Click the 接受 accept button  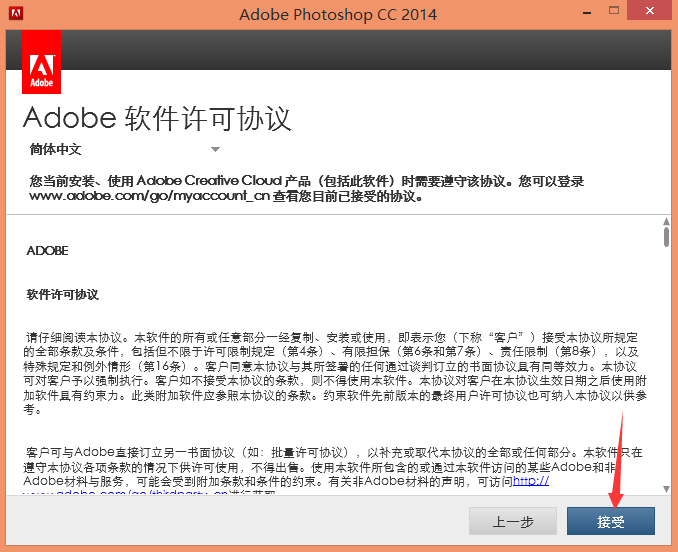[611, 521]
